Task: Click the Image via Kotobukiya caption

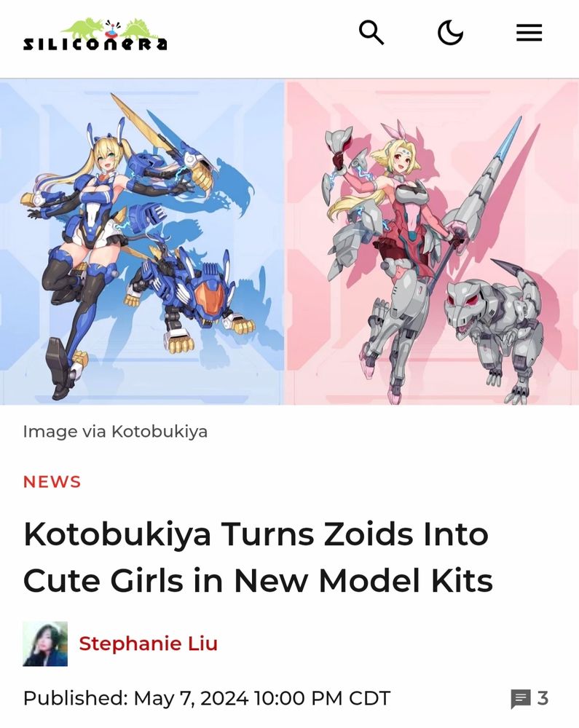Action: click(115, 432)
